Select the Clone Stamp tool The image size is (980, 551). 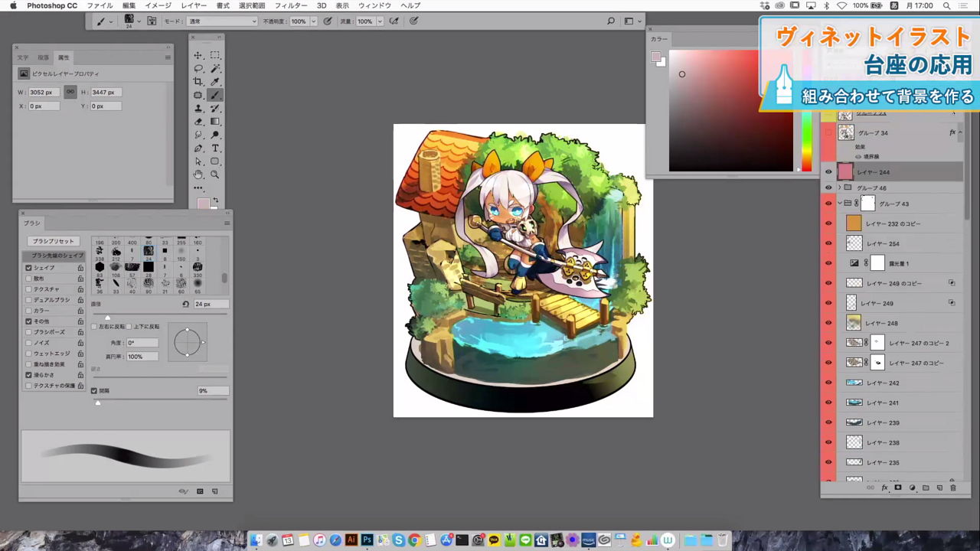coord(198,109)
